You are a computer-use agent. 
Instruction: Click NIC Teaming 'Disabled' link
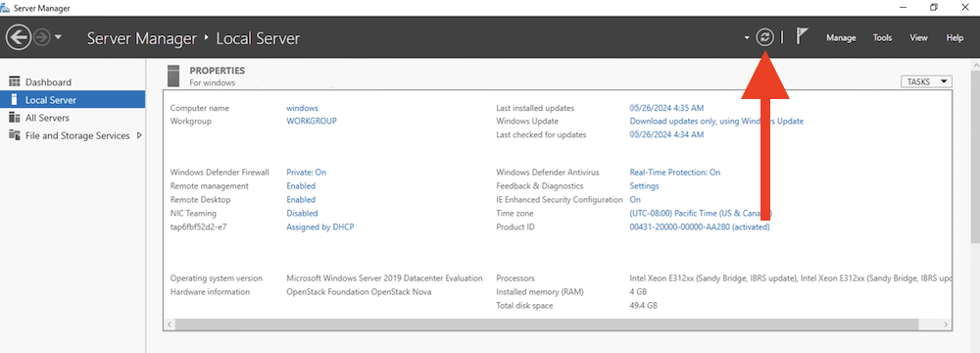pyautogui.click(x=302, y=214)
